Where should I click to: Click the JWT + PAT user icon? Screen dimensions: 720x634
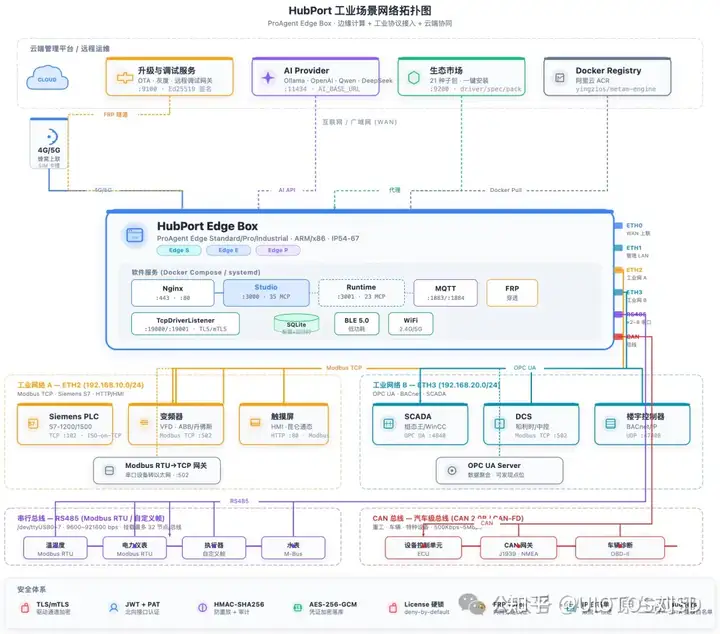tap(113, 608)
